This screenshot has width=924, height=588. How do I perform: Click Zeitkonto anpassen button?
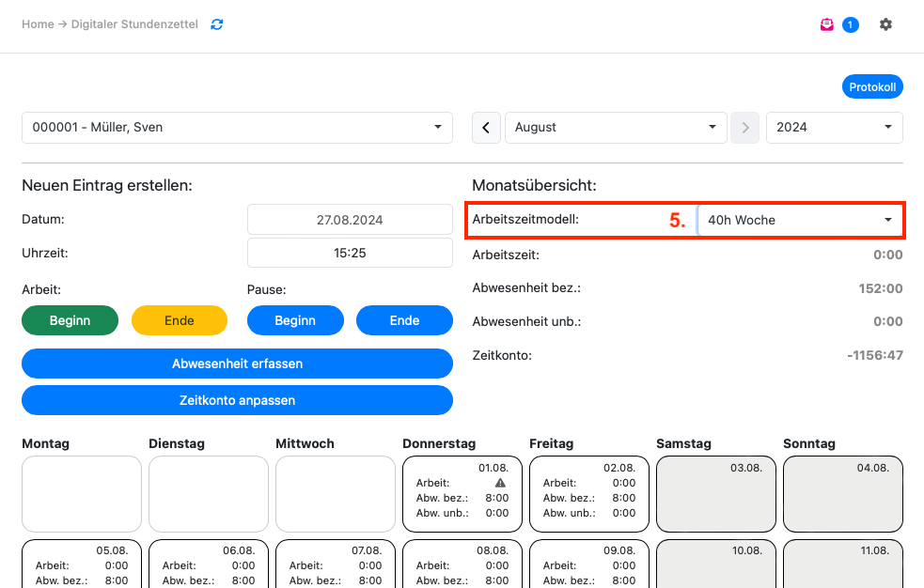237,400
